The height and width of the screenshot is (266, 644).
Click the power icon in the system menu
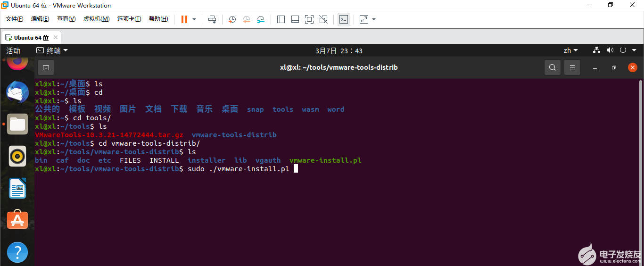pos(623,50)
